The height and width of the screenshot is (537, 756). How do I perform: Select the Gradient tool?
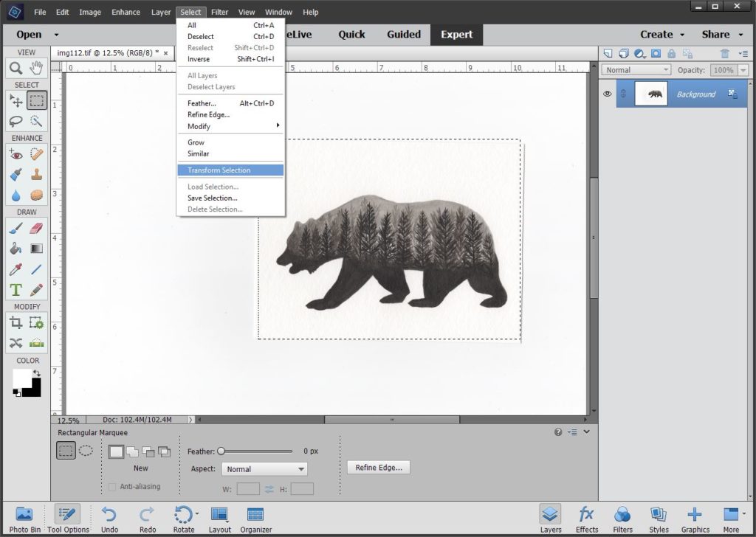point(37,249)
